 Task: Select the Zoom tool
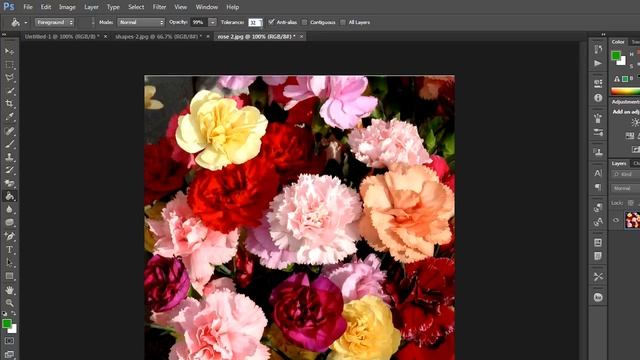click(x=9, y=303)
